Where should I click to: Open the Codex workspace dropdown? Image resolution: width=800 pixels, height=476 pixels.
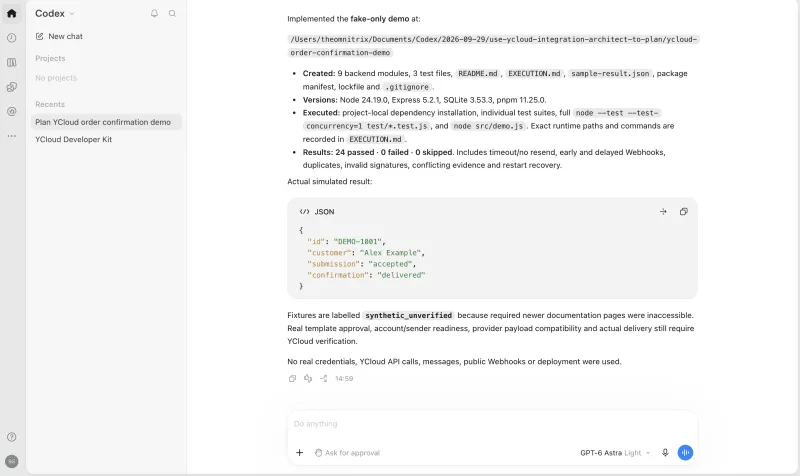[55, 13]
